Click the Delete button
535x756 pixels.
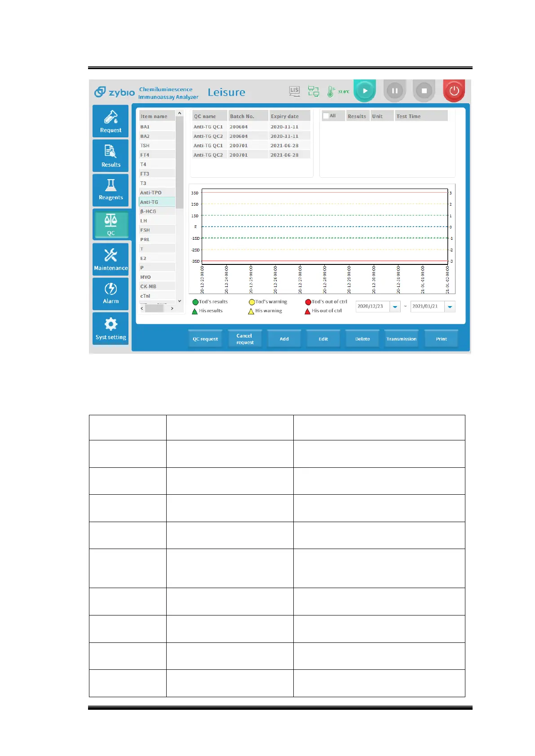point(363,339)
